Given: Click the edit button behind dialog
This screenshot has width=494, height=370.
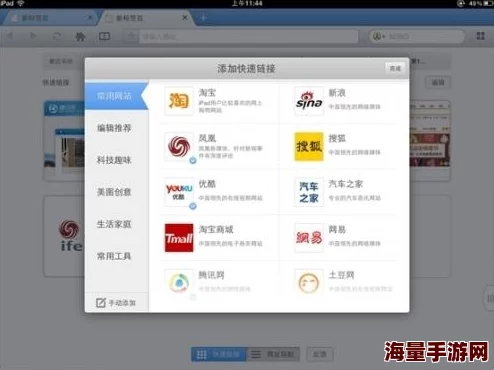Looking at the screenshot, I should point(438,82).
